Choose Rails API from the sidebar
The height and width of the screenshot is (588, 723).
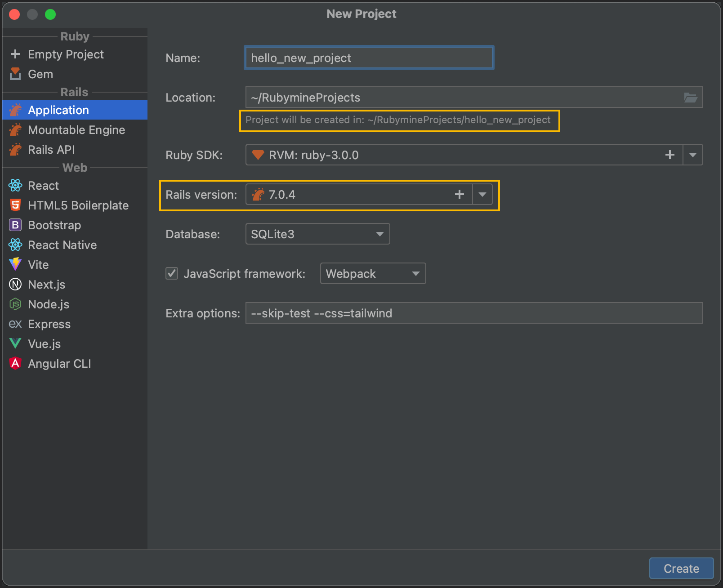pyautogui.click(x=51, y=150)
